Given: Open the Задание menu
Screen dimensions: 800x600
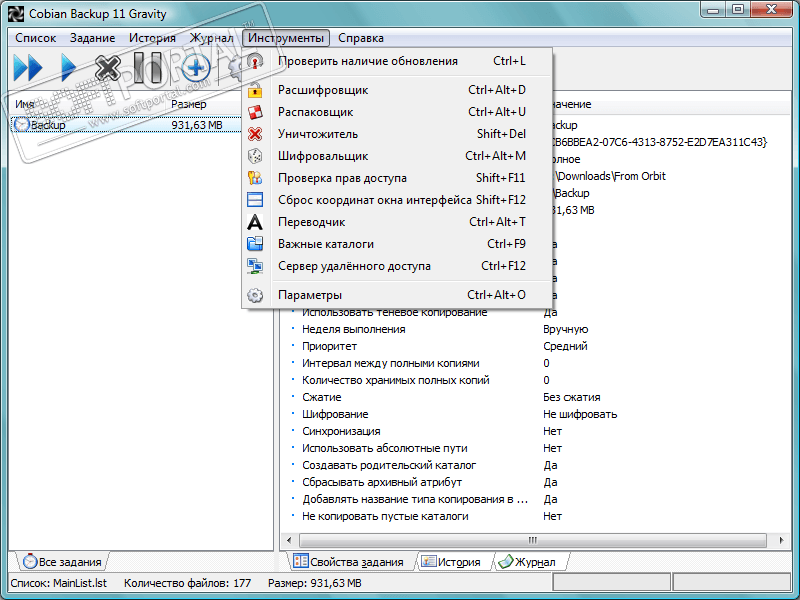Looking at the screenshot, I should pos(92,38).
